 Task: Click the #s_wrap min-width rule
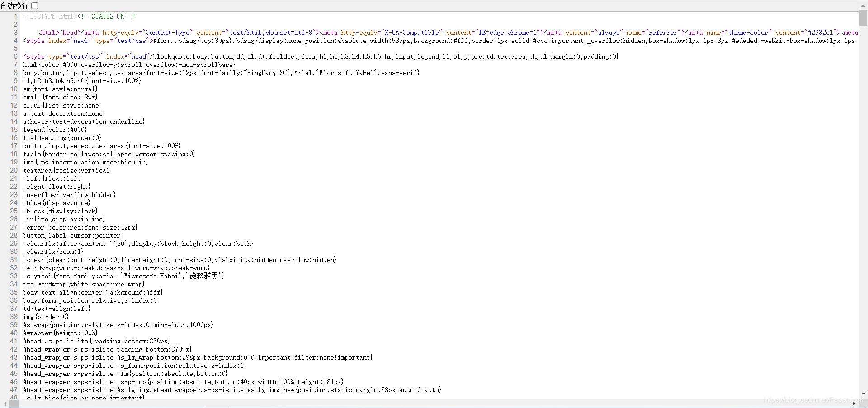pyautogui.click(x=118, y=325)
